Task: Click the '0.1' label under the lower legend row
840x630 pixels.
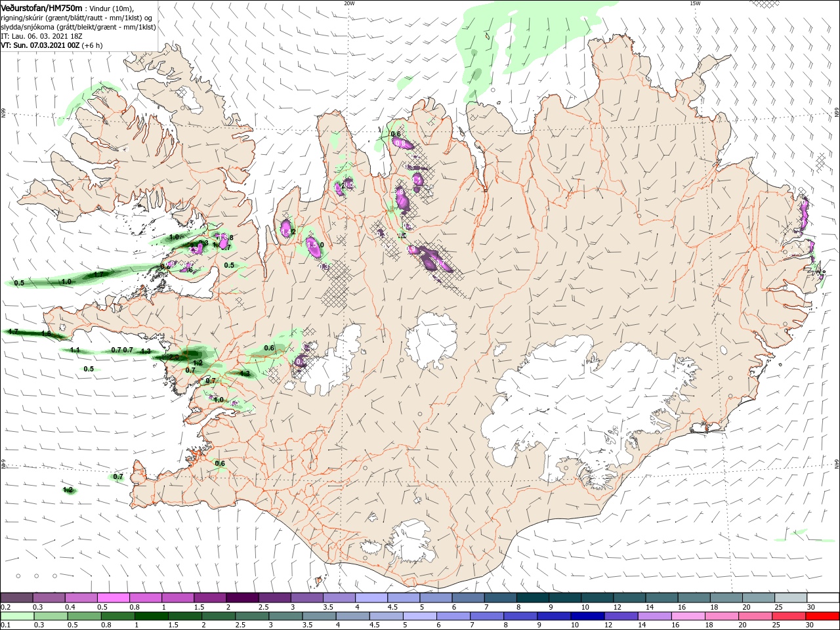Action: point(5,625)
